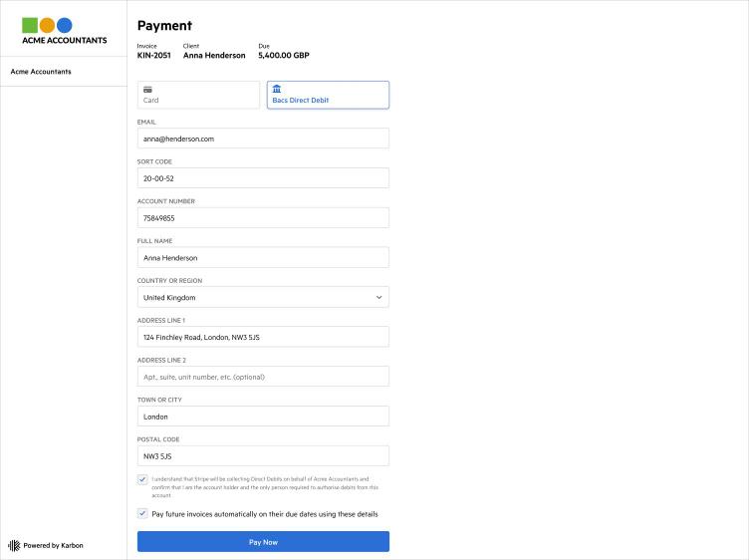Click the Address Line 1 field
The height and width of the screenshot is (560, 749).
(x=263, y=337)
